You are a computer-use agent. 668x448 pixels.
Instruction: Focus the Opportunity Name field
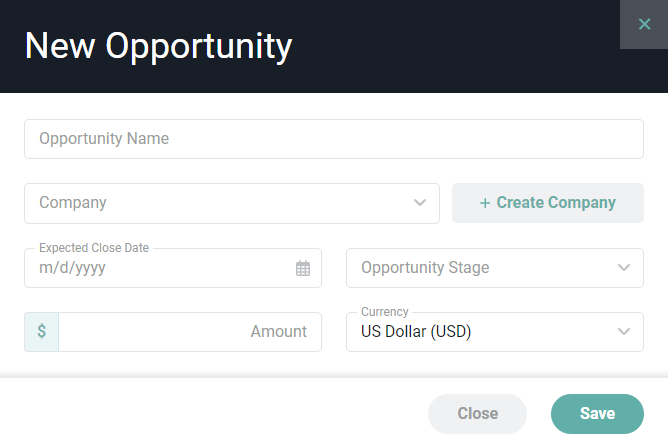(x=333, y=139)
